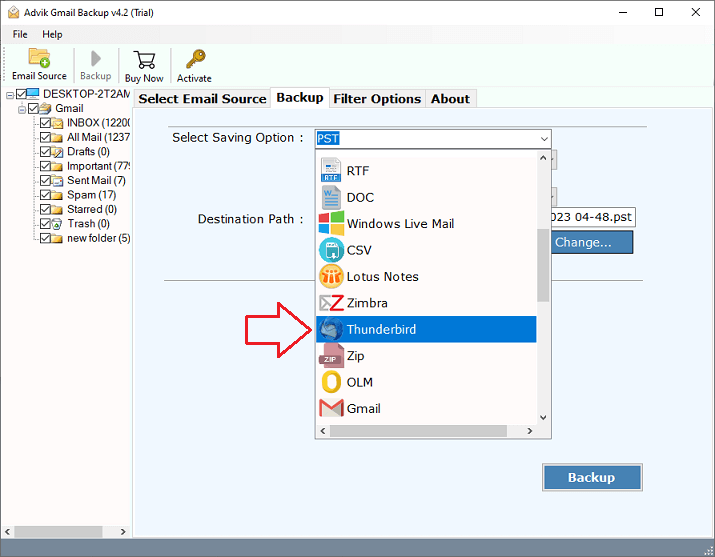
Task: Uncheck the Starred folder checkbox
Action: pyautogui.click(x=45, y=210)
